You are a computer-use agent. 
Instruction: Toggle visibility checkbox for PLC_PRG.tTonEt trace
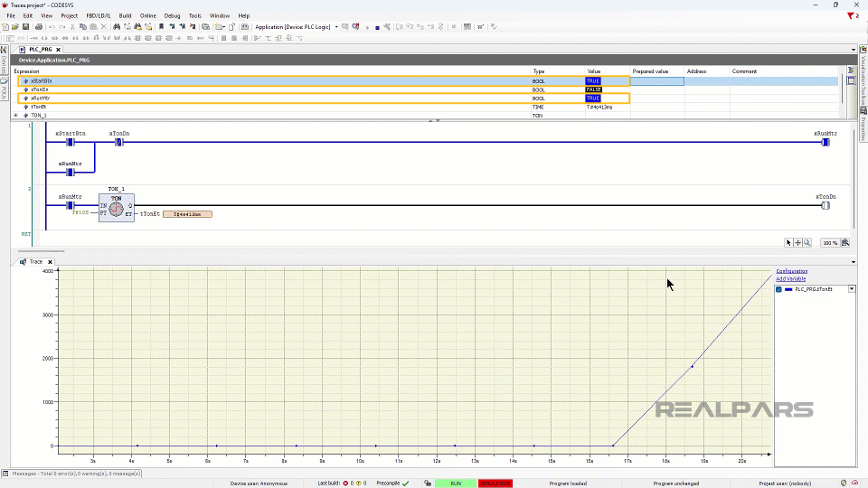778,289
